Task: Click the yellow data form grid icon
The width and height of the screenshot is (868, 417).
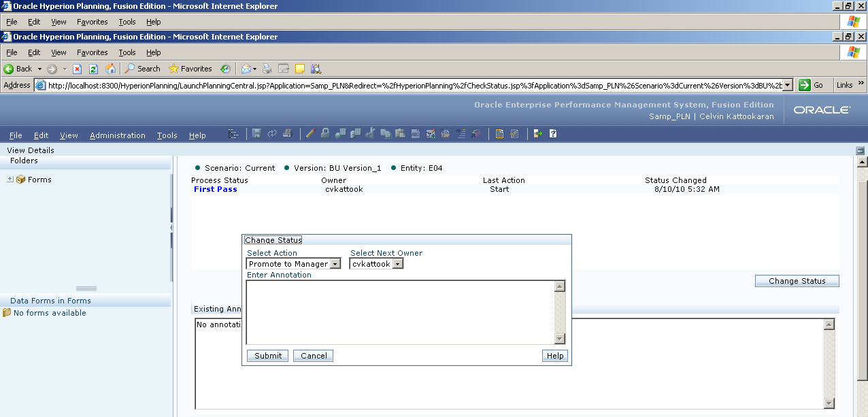Action: [500, 134]
